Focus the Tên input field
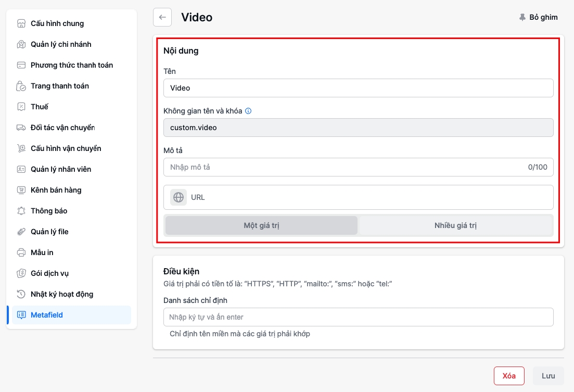This screenshot has height=392, width=574. pos(358,88)
